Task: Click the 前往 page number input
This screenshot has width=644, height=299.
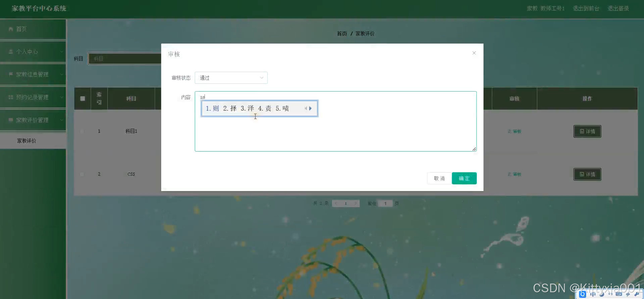Action: [x=385, y=203]
